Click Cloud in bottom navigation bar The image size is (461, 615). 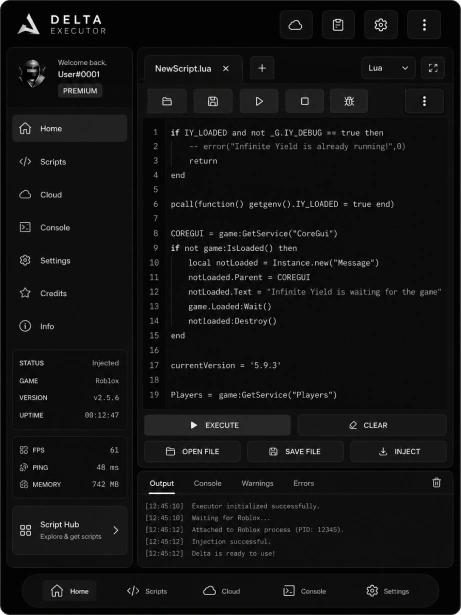[x=221, y=591]
